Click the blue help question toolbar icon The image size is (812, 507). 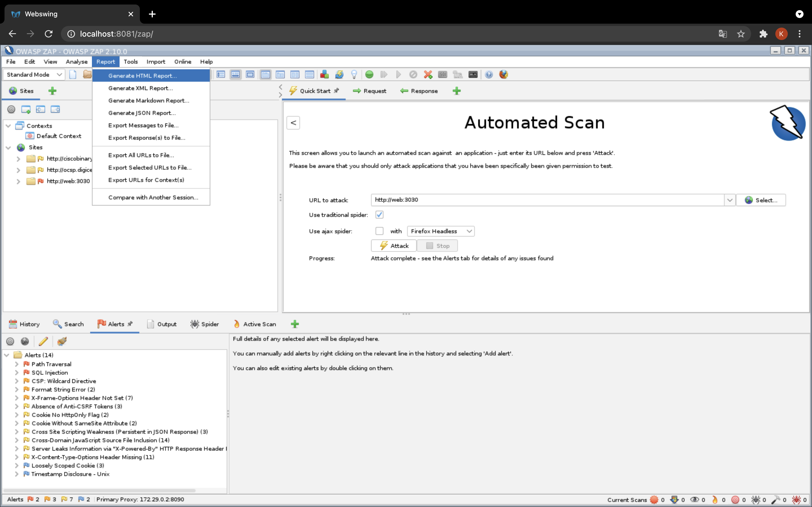pyautogui.click(x=489, y=74)
